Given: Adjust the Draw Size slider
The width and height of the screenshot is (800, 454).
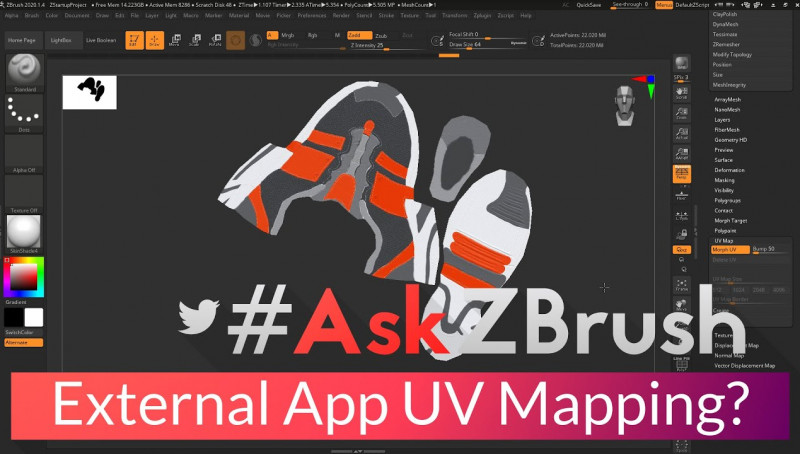Looking at the screenshot, I should [487, 45].
